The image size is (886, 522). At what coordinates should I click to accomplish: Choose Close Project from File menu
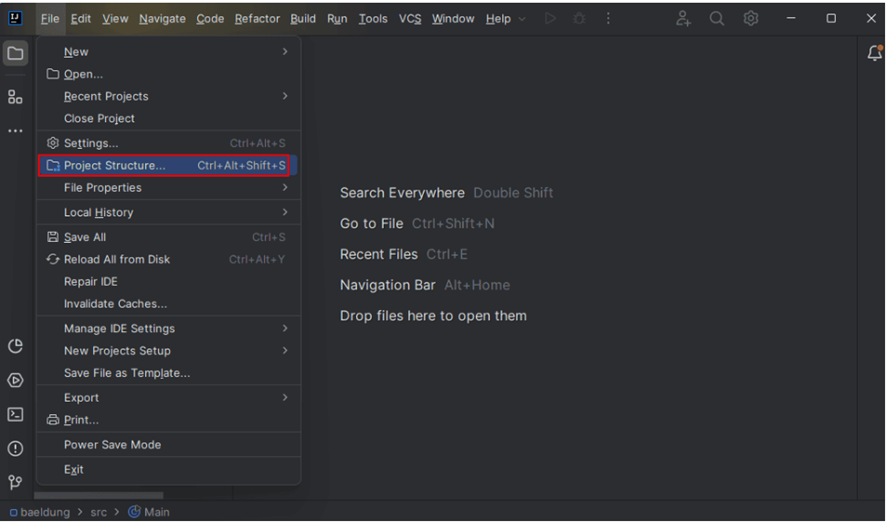[168, 119]
